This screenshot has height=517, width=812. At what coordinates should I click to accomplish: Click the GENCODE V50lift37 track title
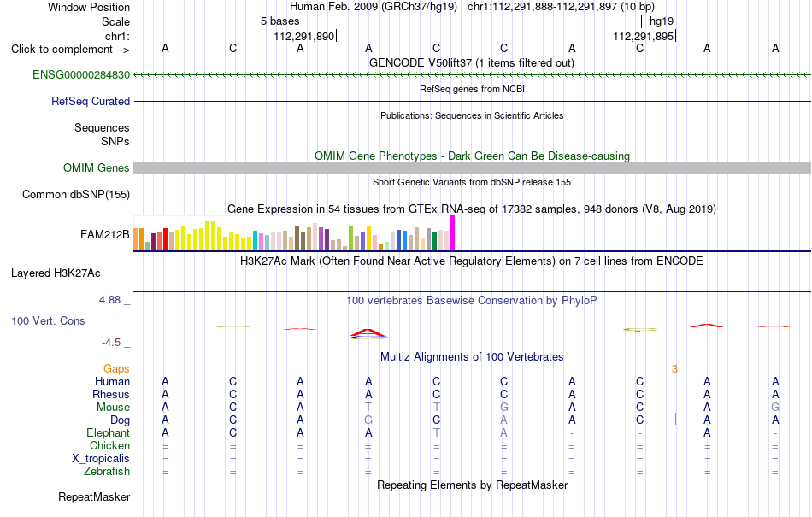coord(472,62)
